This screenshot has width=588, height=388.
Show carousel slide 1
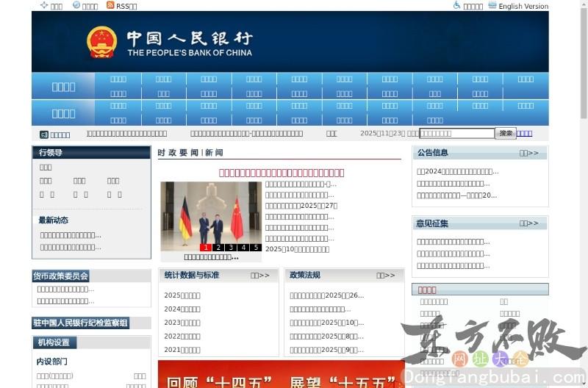click(x=206, y=248)
